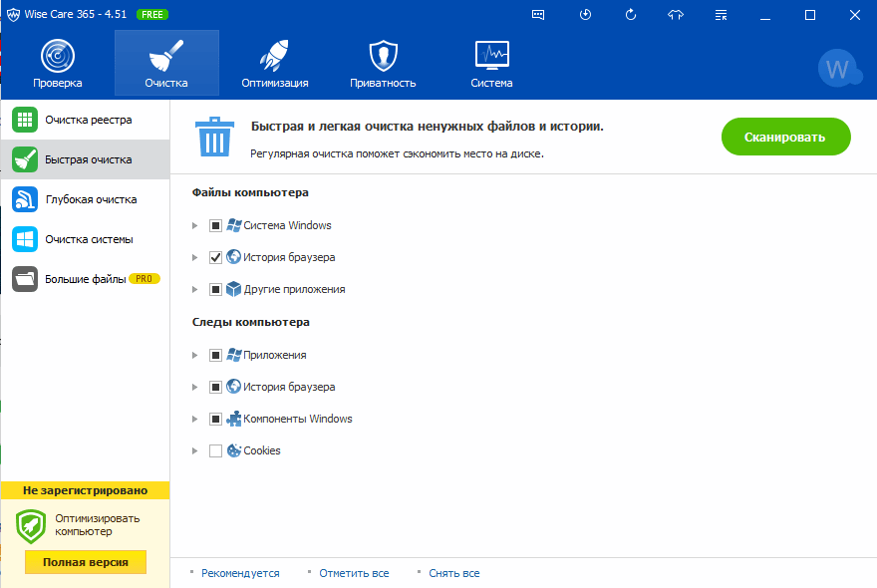Toggle the Cookies checkbox

[x=215, y=450]
